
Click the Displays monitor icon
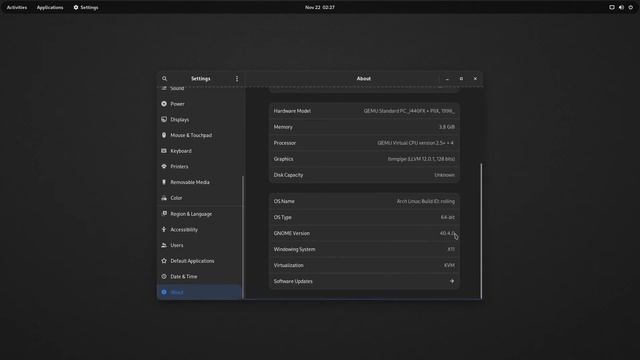tap(164, 120)
